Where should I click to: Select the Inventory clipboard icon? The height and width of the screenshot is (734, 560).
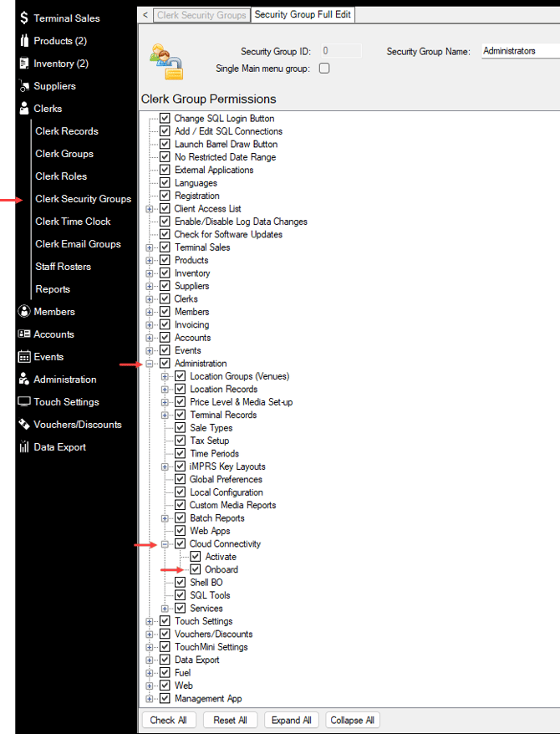point(24,64)
